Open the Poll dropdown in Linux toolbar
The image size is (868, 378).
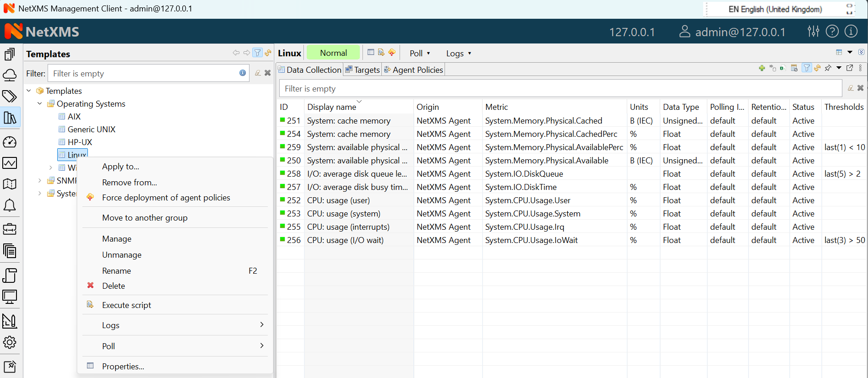(x=420, y=54)
